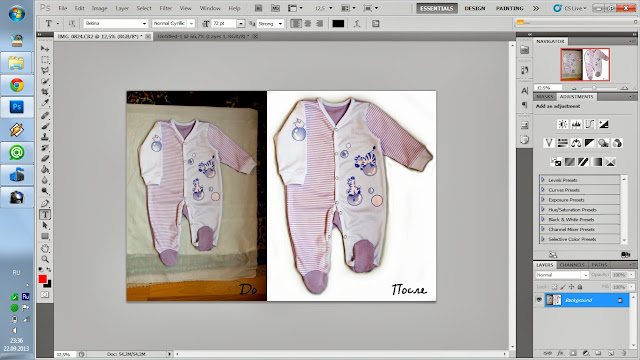
Task: Select the Zoom tool in toolbox
Action: [45, 259]
